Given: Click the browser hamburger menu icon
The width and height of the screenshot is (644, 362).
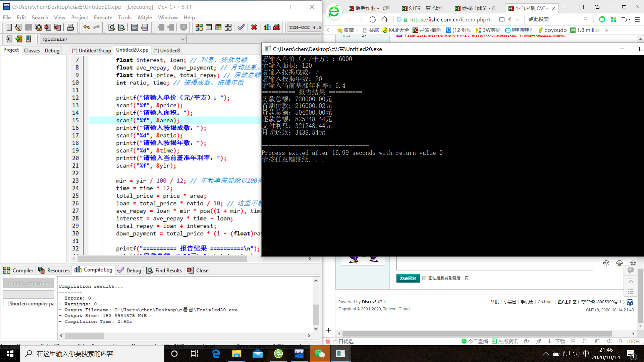Looking at the screenshot, I should 637,19.
